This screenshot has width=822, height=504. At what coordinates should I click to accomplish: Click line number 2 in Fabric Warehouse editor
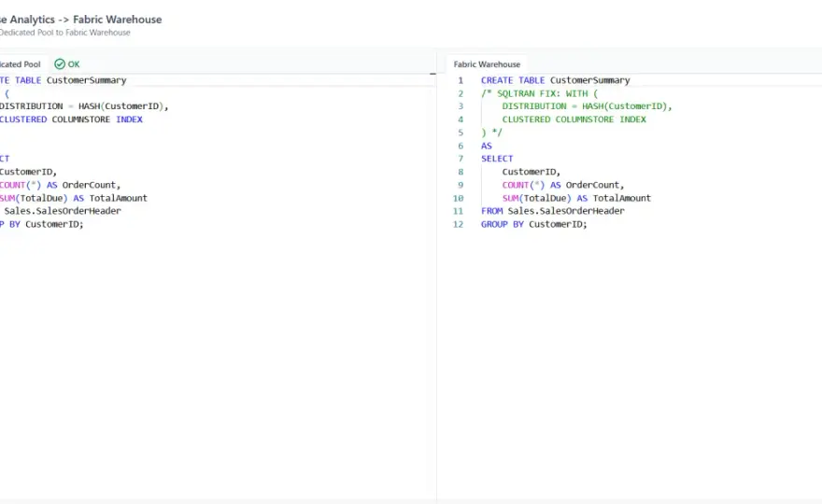tap(461, 93)
